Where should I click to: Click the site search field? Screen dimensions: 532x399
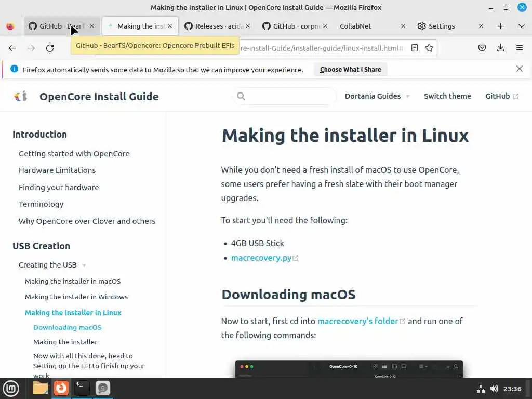click(284, 96)
